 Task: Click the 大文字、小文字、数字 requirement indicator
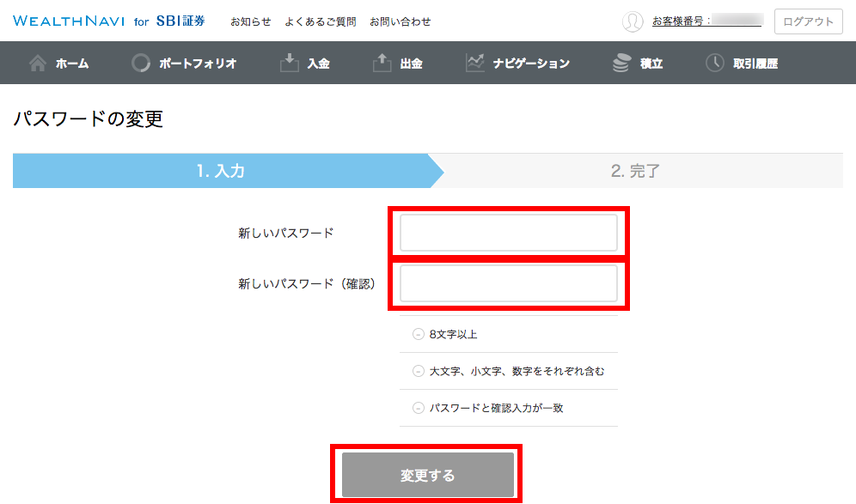coord(419,372)
